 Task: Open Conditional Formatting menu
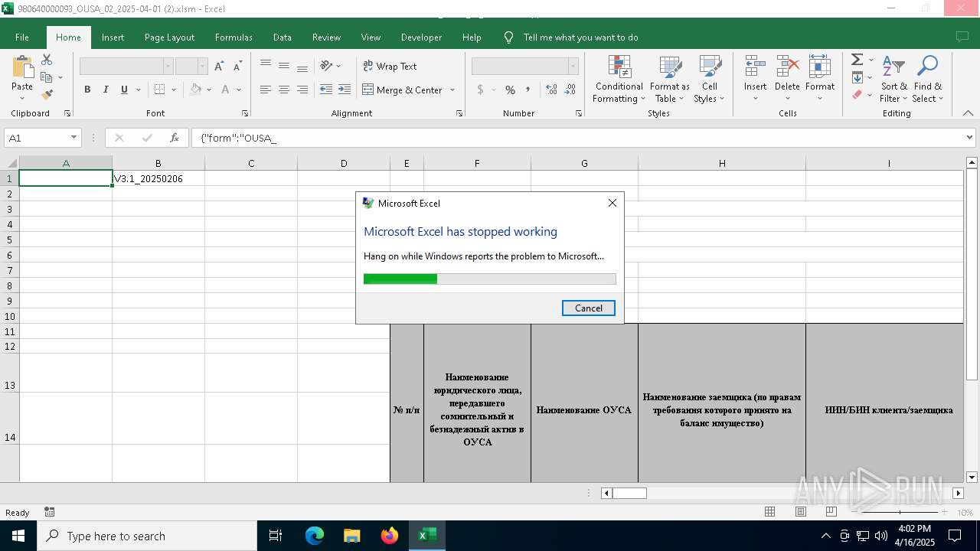[x=619, y=79]
